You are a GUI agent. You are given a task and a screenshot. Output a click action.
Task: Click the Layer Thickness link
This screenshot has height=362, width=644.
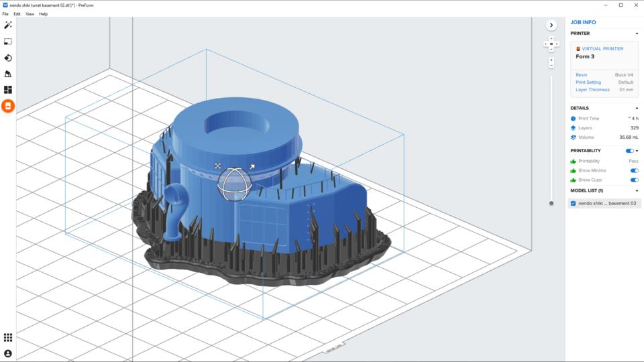[592, 89]
